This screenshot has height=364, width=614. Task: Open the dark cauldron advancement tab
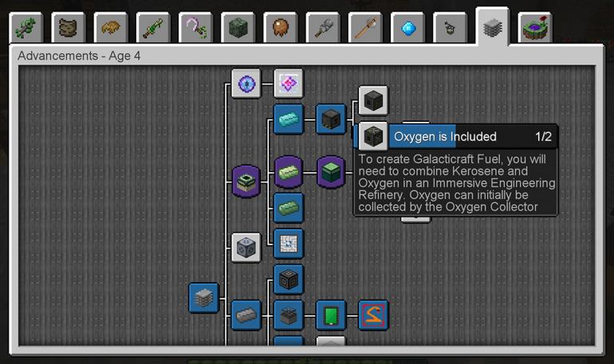click(x=451, y=28)
